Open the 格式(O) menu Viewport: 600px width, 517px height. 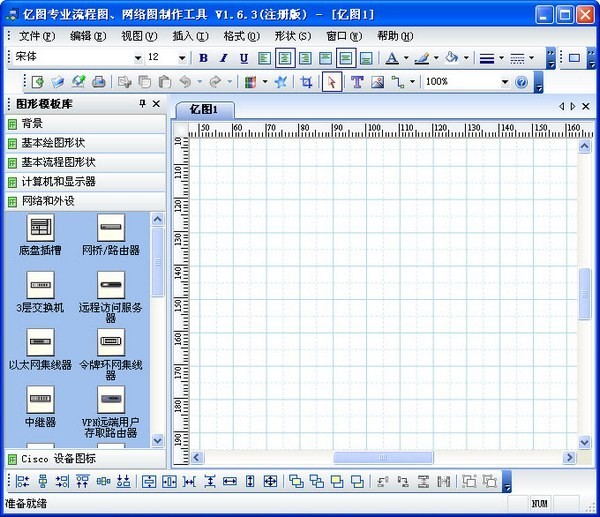pos(241,36)
